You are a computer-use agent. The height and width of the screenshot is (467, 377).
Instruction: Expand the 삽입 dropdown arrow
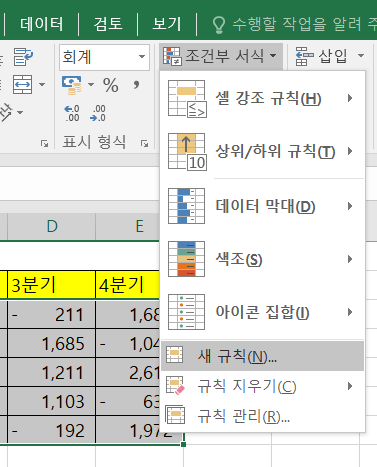361,56
